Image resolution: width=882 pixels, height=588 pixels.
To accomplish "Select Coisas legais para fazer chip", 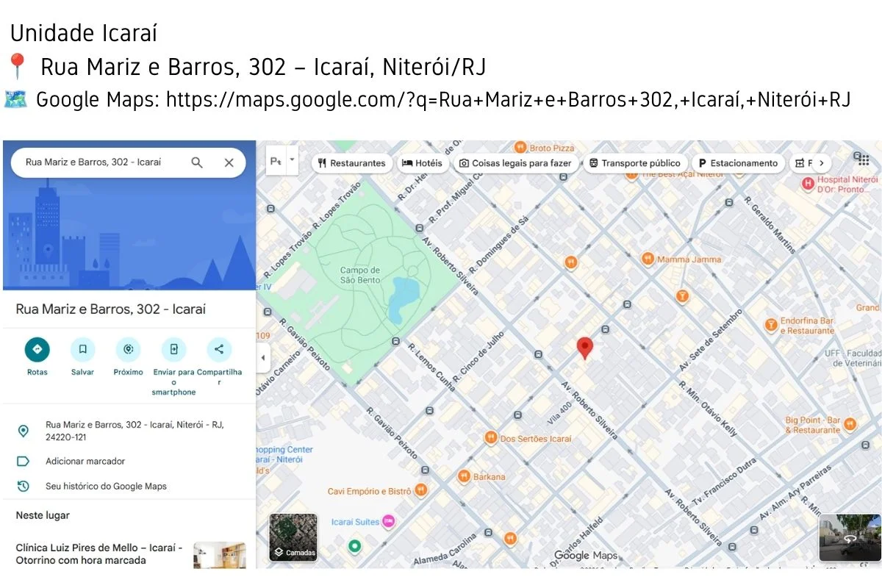I will [x=515, y=163].
